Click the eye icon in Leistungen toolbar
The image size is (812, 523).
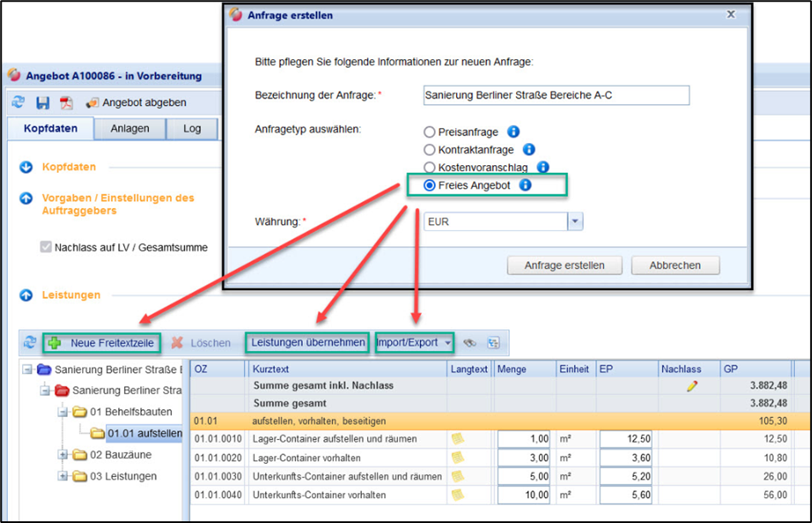[470, 343]
